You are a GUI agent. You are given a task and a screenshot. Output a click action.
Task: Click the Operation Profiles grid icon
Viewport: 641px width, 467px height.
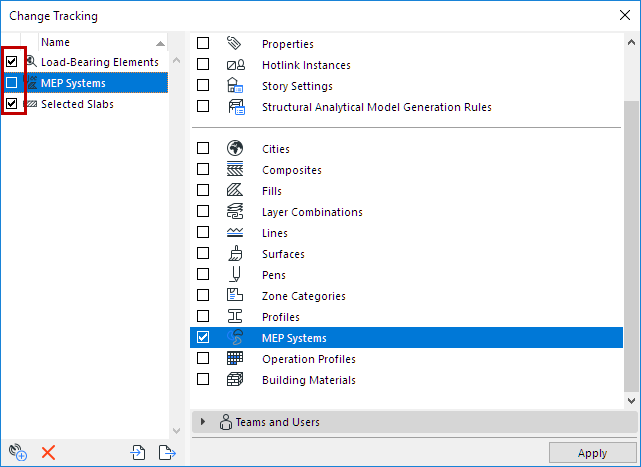tap(235, 359)
